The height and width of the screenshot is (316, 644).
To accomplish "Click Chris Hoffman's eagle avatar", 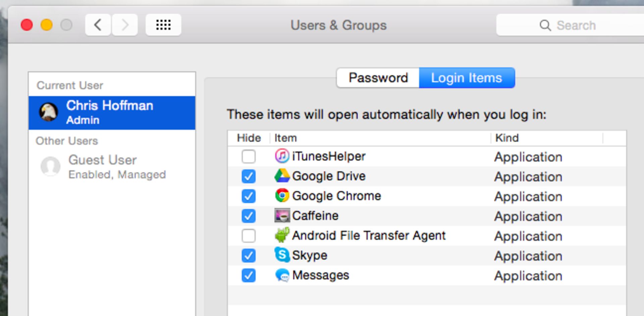I will pyautogui.click(x=49, y=112).
